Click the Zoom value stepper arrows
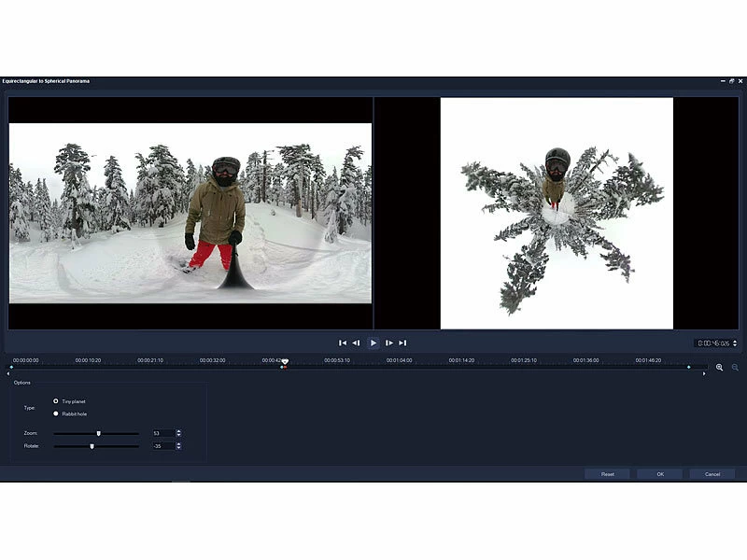747x560 pixels. (x=178, y=433)
